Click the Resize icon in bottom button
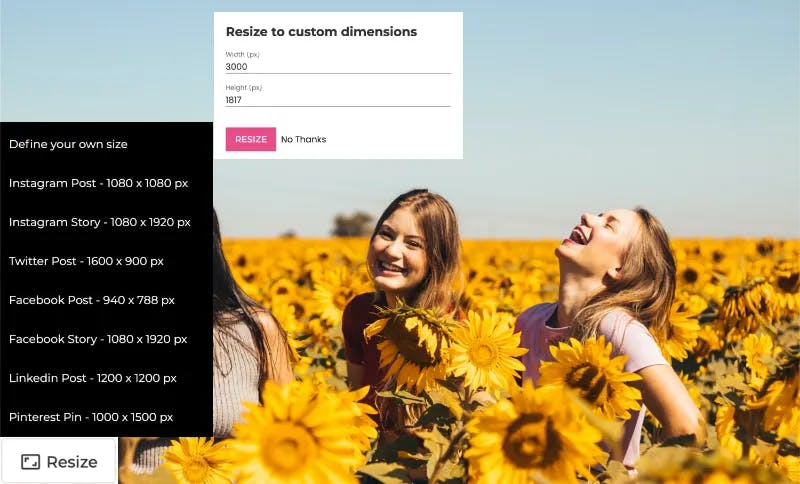 (30, 462)
